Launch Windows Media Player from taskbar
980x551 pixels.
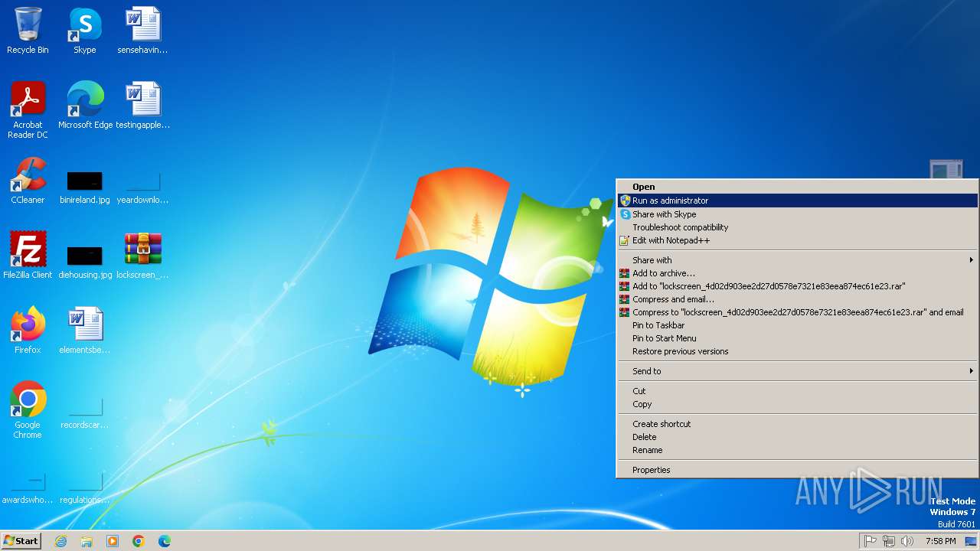(113, 541)
